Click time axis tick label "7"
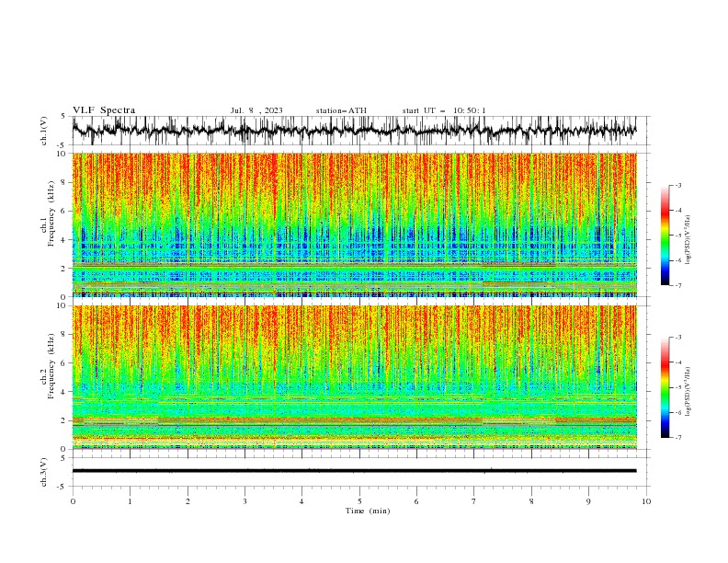This screenshot has width=728, height=563. [474, 501]
